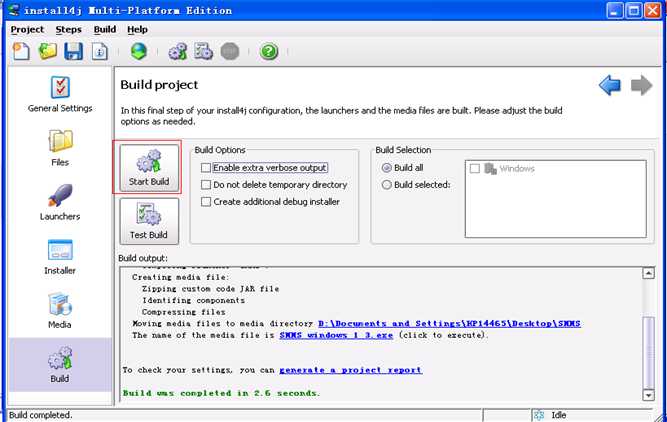Click 'Zipping custom code JAR file' line
The width and height of the screenshot is (667, 422).
point(211,289)
